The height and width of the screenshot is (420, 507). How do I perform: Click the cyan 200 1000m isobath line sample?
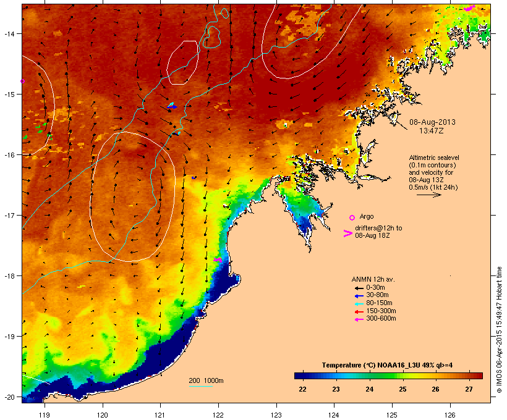(x=200, y=386)
